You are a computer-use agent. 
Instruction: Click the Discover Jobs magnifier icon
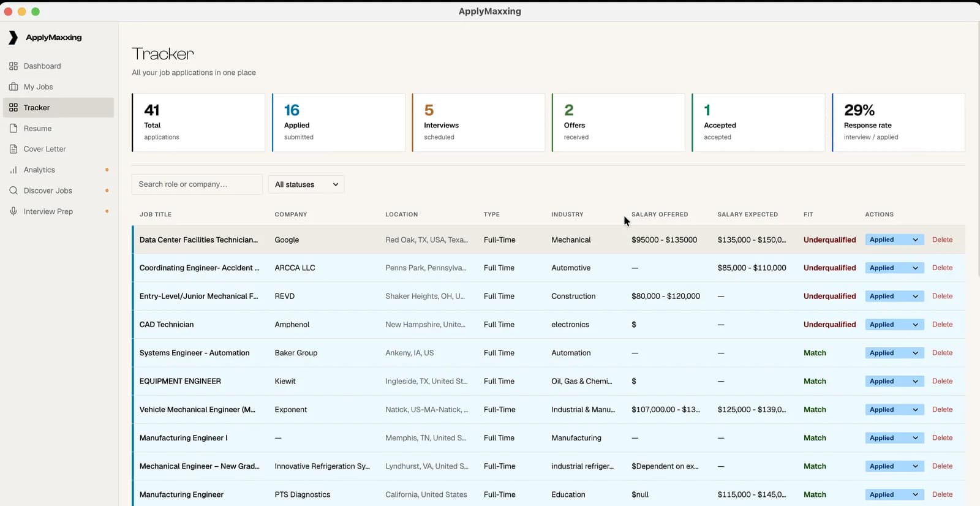[x=13, y=191]
